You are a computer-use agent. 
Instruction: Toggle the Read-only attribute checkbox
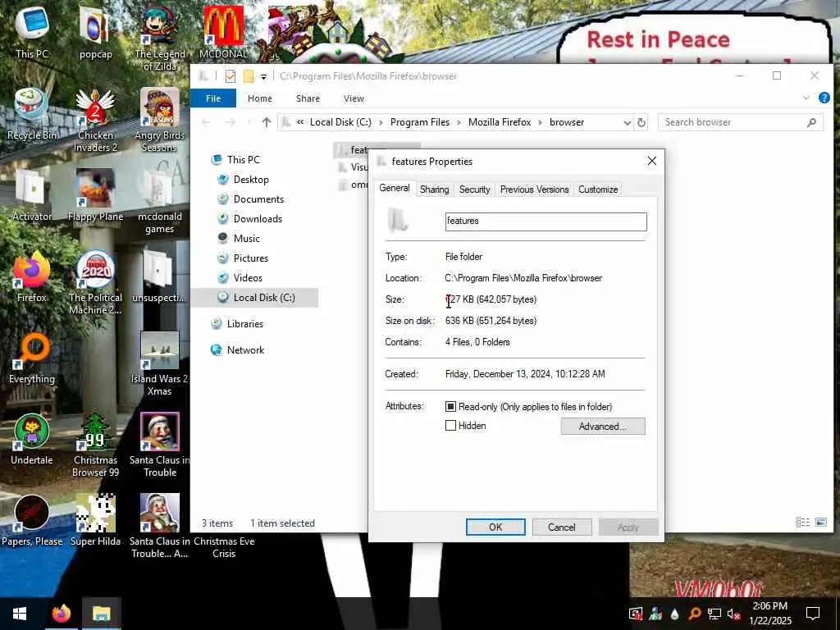(450, 407)
